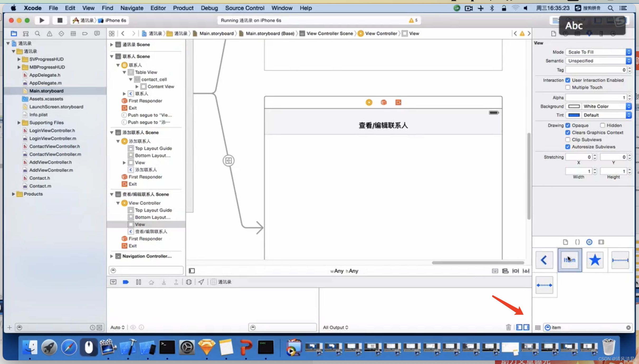Open the Mode Scale To Fill dropdown
Screen dimensions: 639x364
click(598, 52)
